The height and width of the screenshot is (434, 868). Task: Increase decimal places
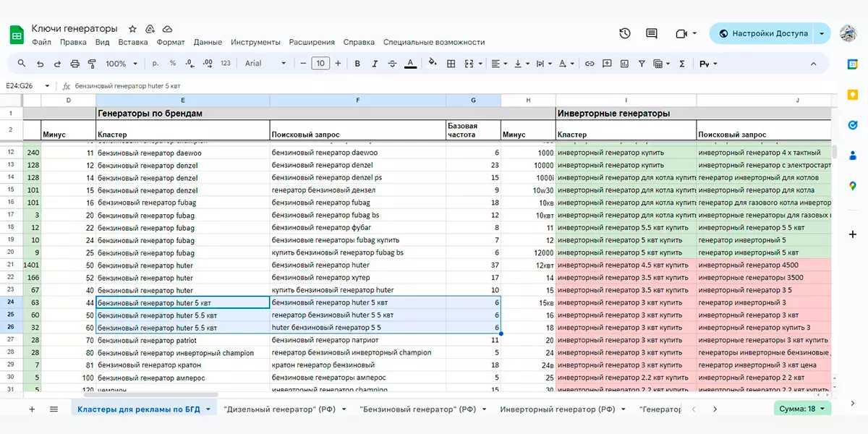click(208, 64)
